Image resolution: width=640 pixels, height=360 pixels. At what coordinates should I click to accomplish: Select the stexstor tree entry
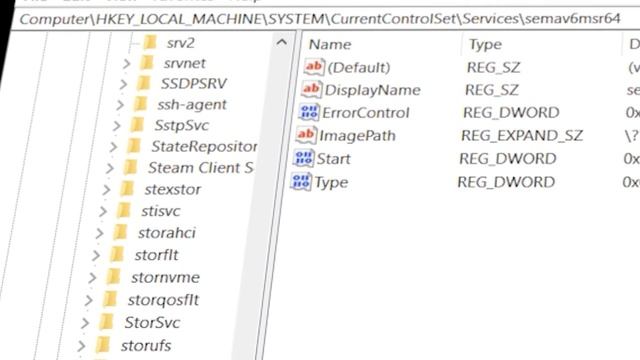click(173, 189)
